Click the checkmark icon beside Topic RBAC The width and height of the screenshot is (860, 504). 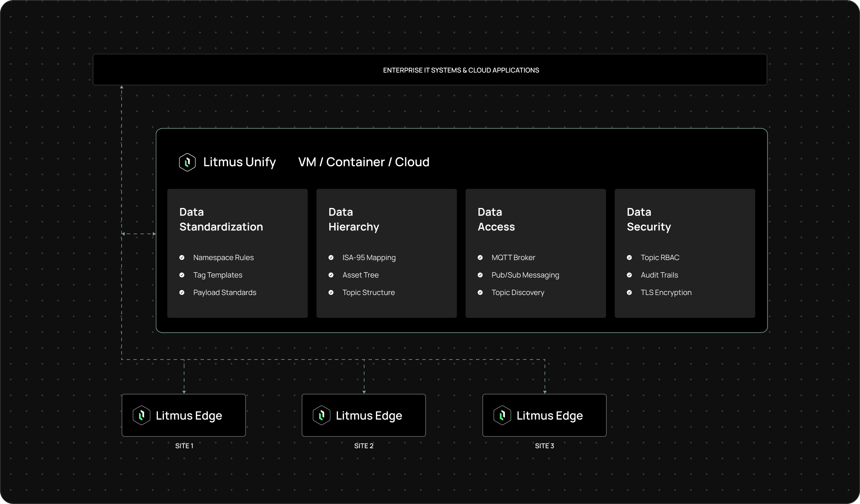click(x=630, y=257)
